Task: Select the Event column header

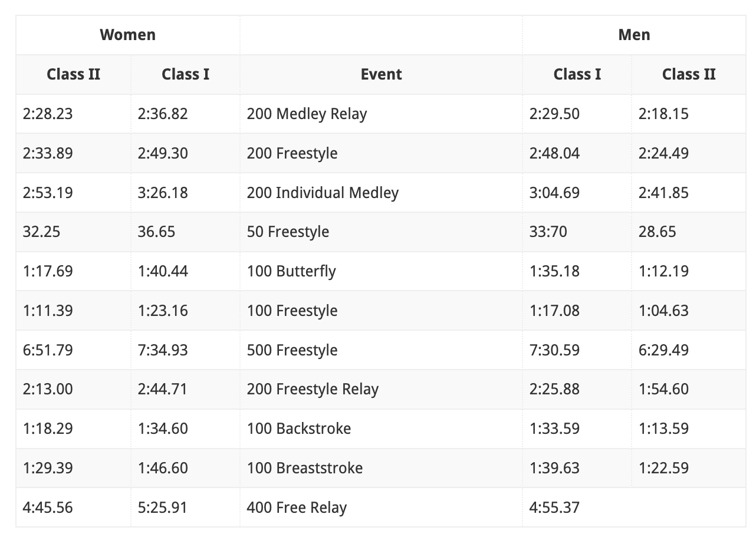Action: click(x=381, y=74)
